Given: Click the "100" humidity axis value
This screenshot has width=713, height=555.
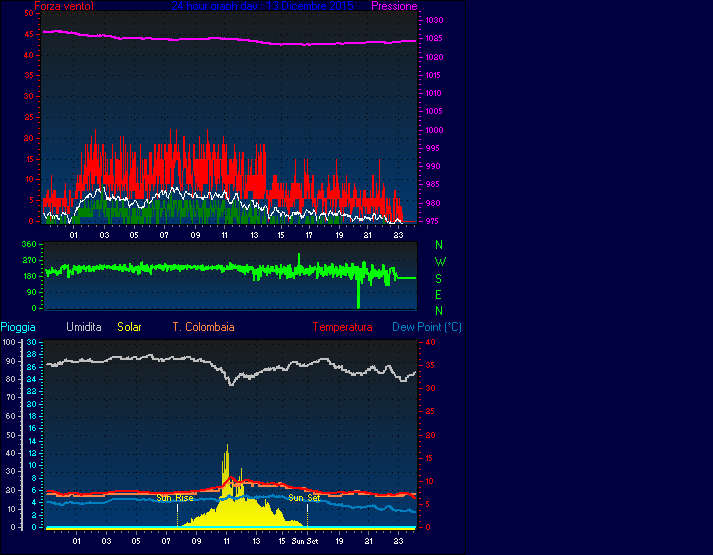Looking at the screenshot, I should coord(9,342).
